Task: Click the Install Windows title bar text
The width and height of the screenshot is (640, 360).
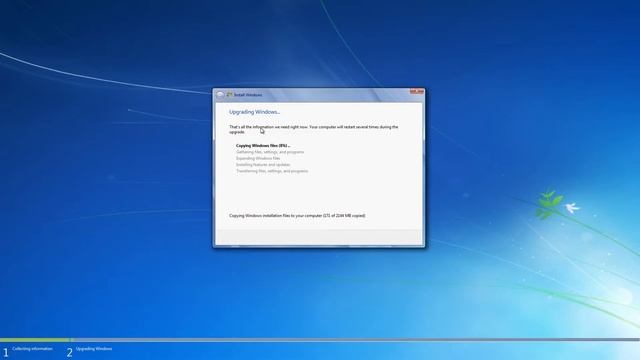Action: 248,95
